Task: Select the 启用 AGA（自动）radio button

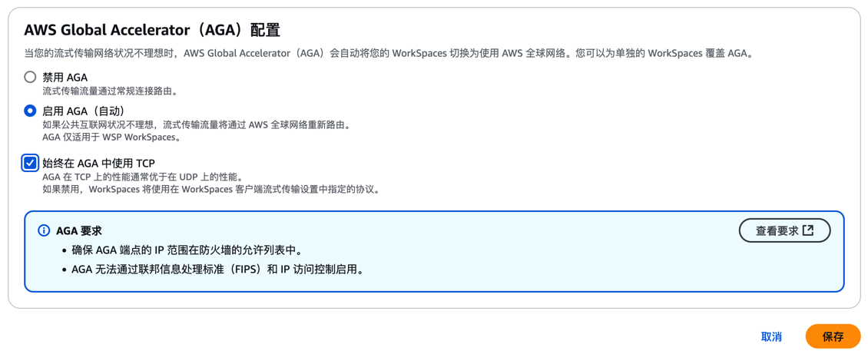Action: pos(30,111)
